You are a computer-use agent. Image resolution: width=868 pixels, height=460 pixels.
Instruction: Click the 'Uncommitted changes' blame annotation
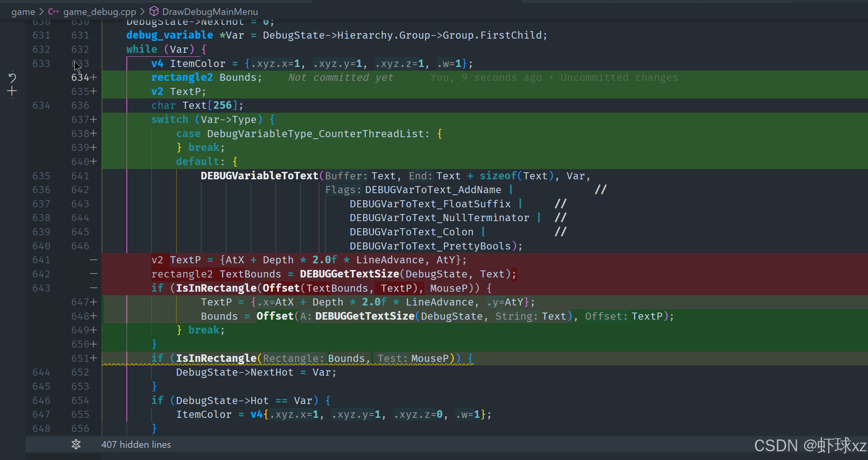pos(619,78)
